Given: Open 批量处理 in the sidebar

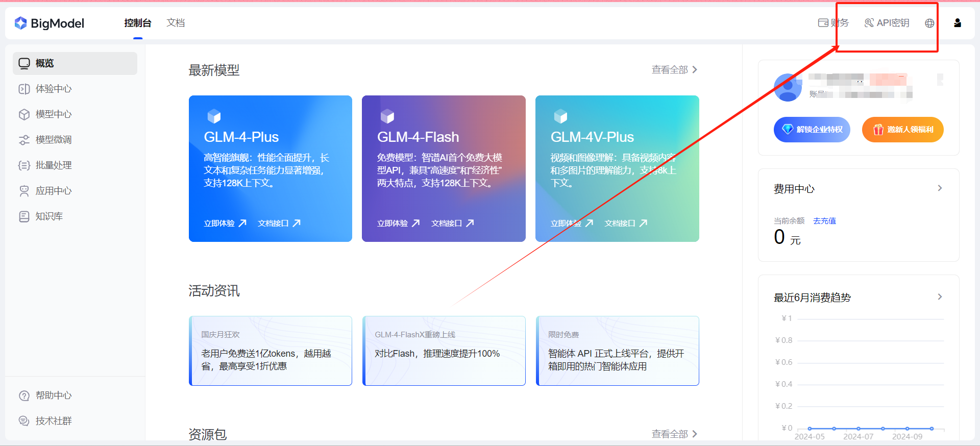Looking at the screenshot, I should coord(75,165).
